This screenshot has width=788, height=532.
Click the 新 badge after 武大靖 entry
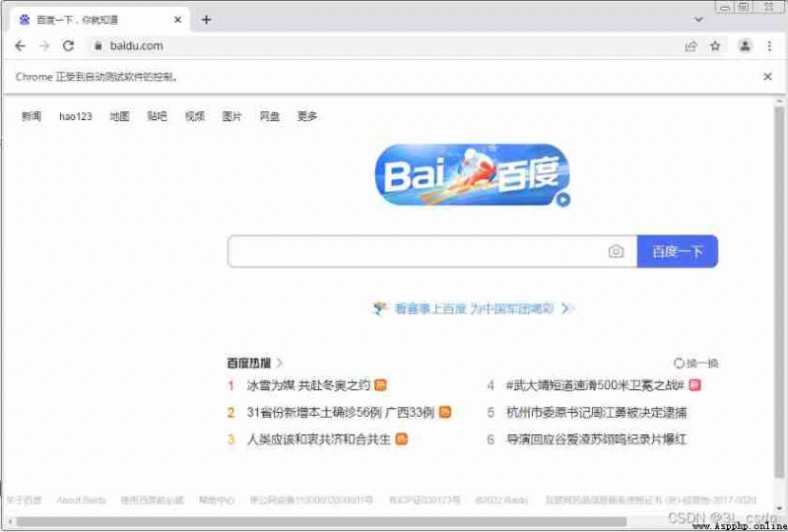point(695,385)
